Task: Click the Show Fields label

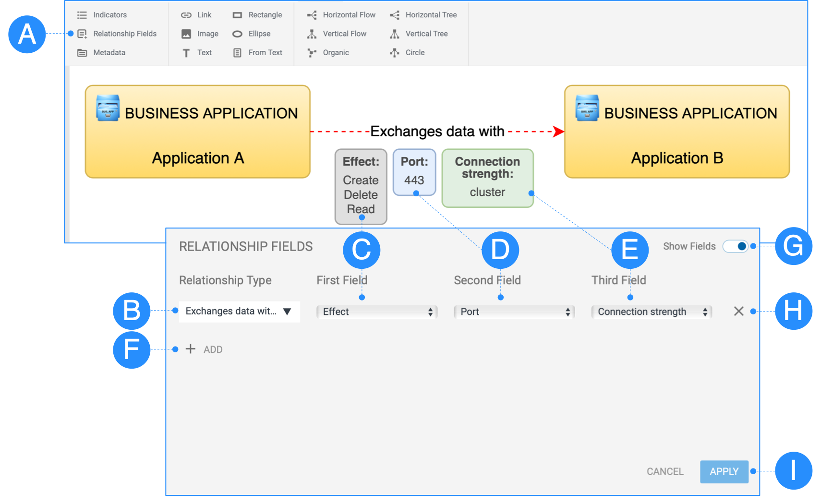Action: pyautogui.click(x=689, y=246)
